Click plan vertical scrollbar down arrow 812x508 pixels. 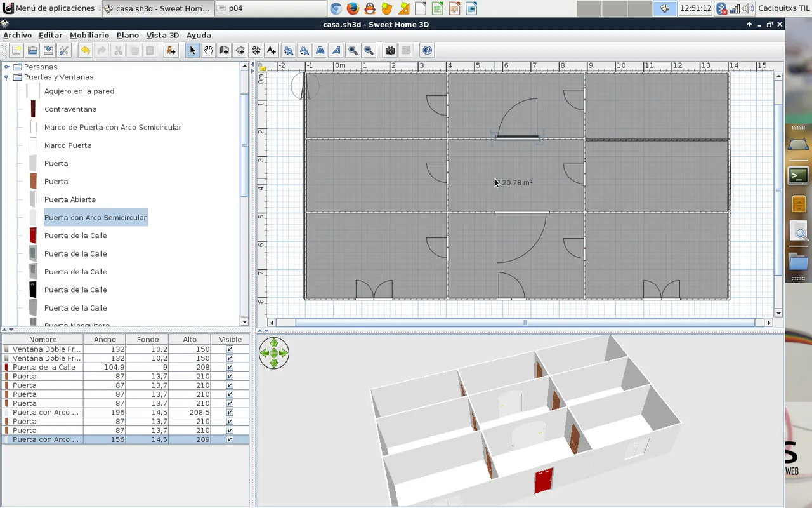779,312
